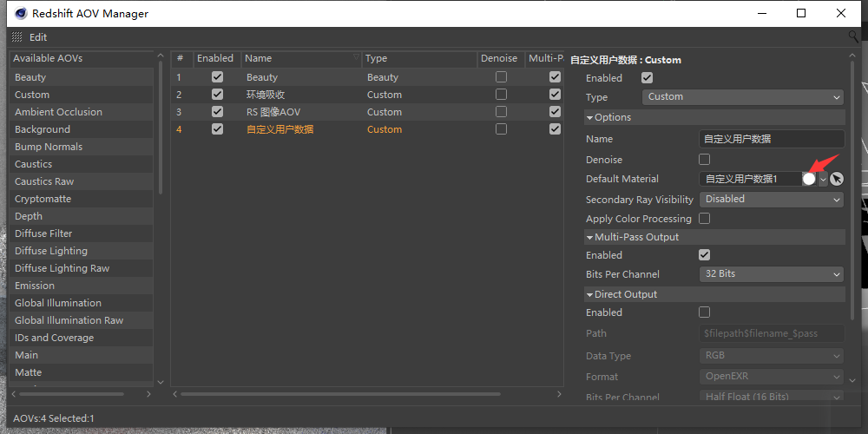The image size is (868, 434).
Task: Select Bump Normals from Available AOVs
Action: click(82, 147)
